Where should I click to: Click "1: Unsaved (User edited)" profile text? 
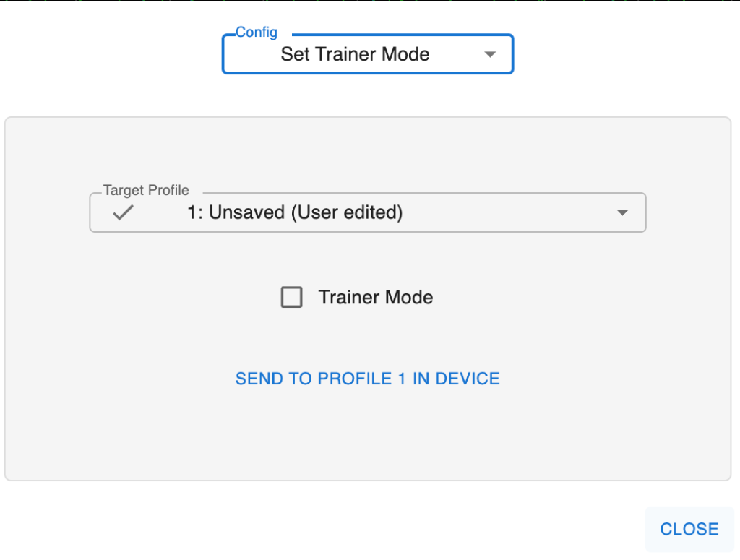294,212
